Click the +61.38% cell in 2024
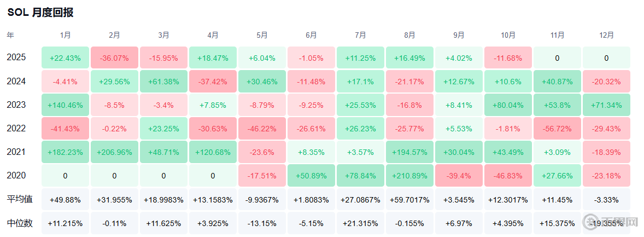 click(164, 82)
